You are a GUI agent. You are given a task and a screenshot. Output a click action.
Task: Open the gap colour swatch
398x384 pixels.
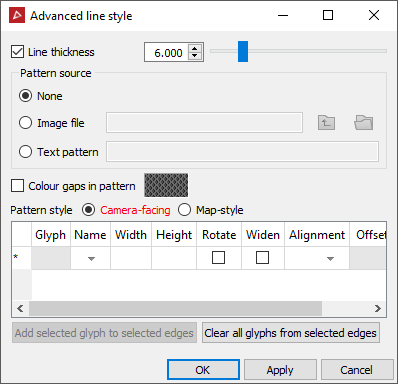pos(166,185)
